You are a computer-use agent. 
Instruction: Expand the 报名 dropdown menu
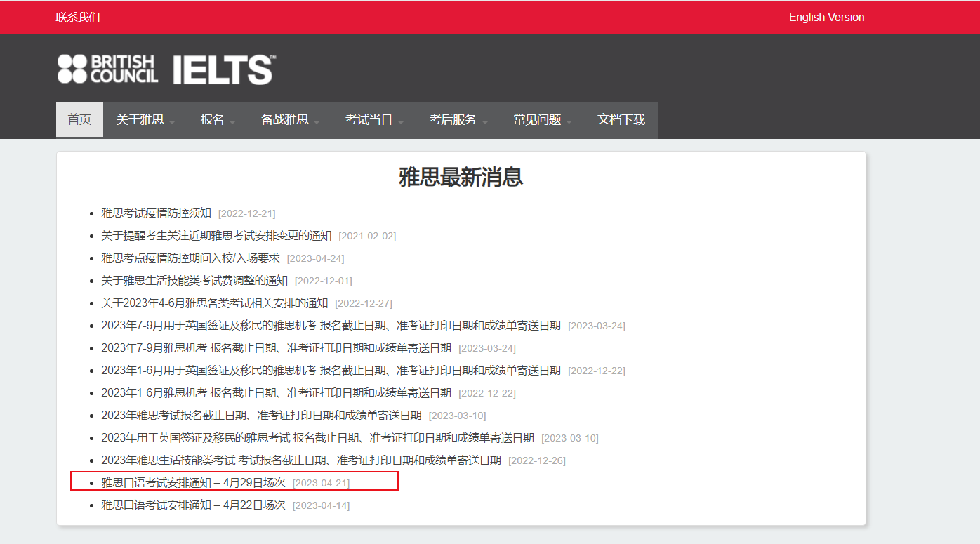(x=218, y=120)
